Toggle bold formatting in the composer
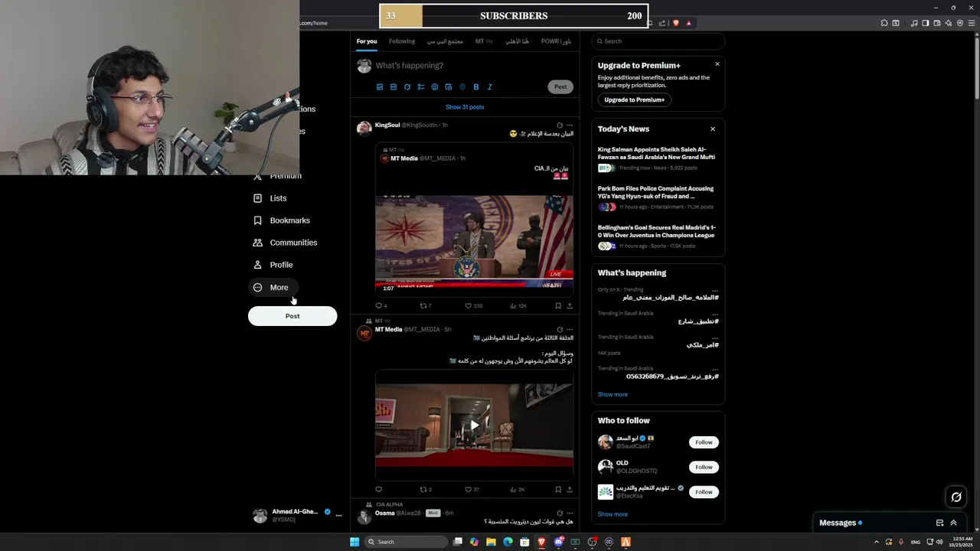980x551 pixels. tap(475, 87)
